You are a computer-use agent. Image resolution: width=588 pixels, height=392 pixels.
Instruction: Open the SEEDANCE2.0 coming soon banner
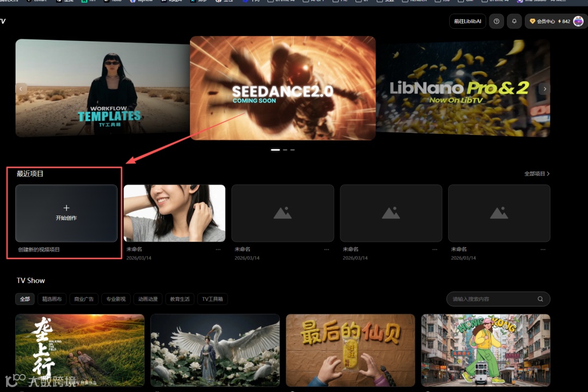tap(283, 88)
